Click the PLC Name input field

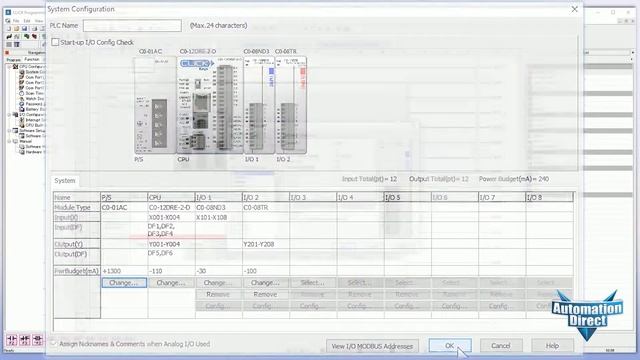tap(132, 26)
